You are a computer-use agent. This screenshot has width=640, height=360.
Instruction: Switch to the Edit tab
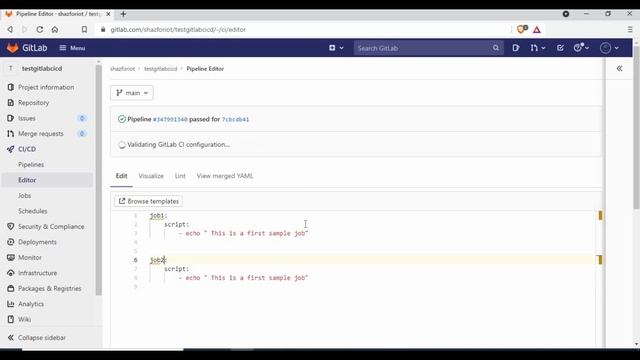pyautogui.click(x=121, y=176)
